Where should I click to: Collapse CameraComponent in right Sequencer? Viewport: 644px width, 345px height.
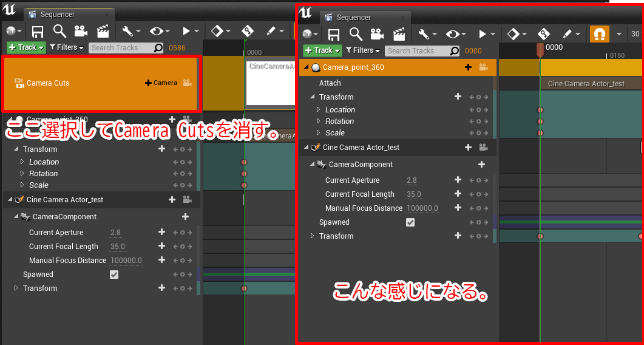313,165
